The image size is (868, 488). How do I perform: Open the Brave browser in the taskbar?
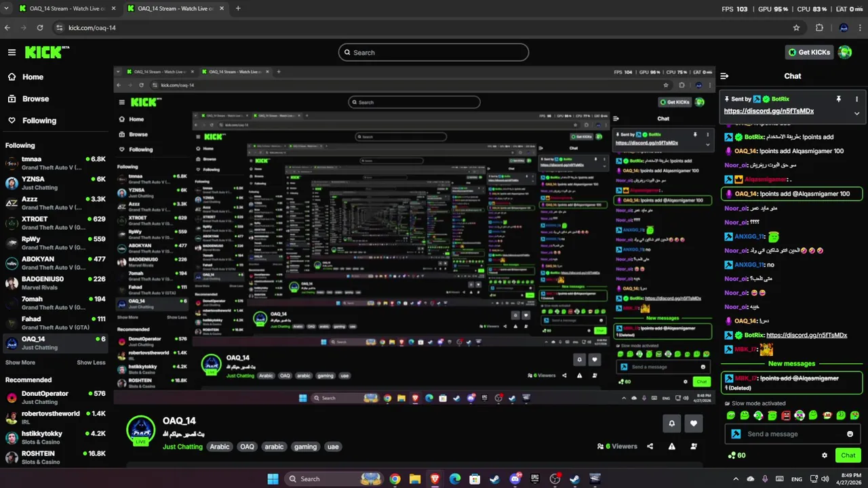434,479
